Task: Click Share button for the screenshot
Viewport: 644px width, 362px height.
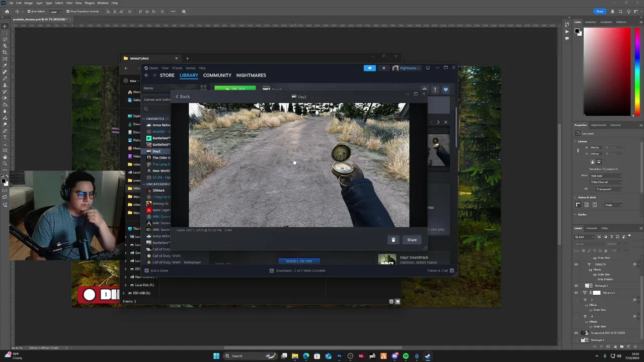Action: click(x=412, y=240)
